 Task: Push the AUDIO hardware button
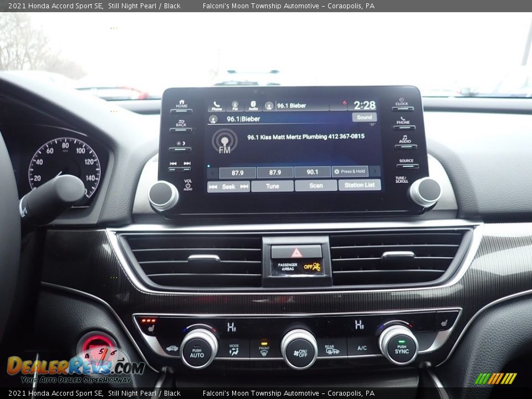click(405, 142)
